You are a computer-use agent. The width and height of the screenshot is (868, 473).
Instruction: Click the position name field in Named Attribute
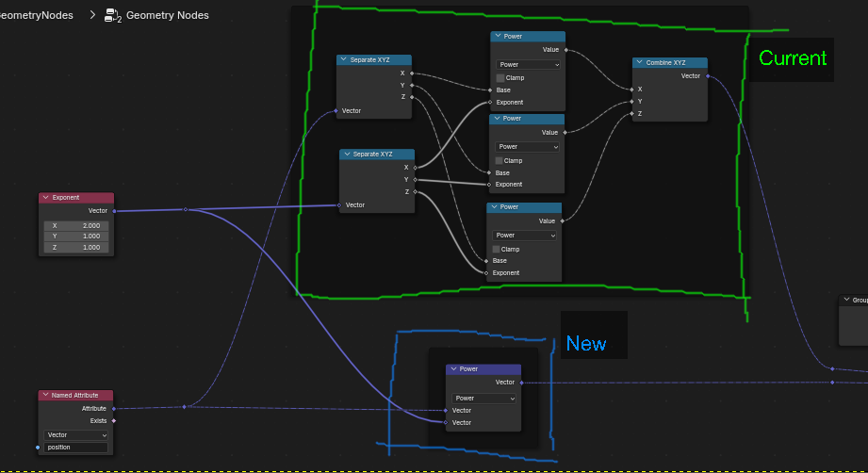[75, 447]
